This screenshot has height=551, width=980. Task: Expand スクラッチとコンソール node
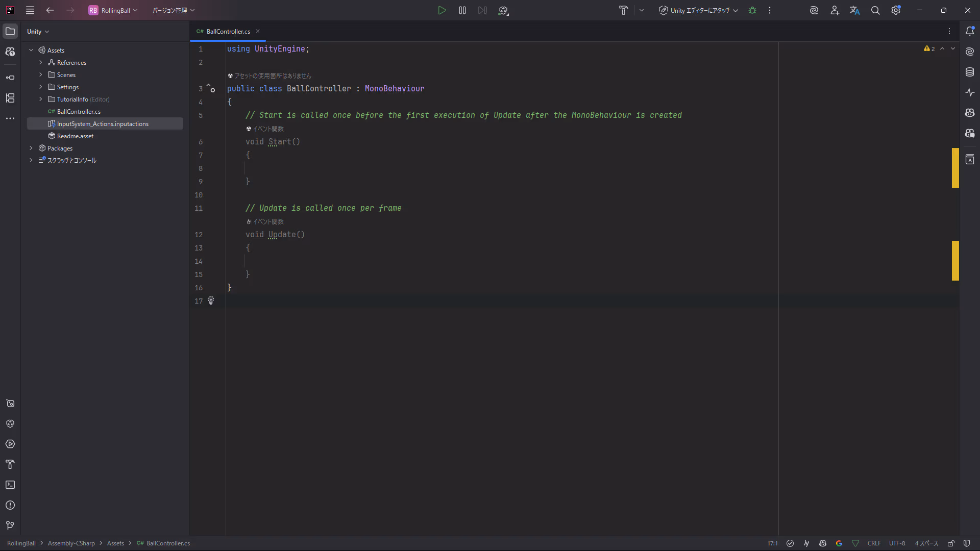31,160
